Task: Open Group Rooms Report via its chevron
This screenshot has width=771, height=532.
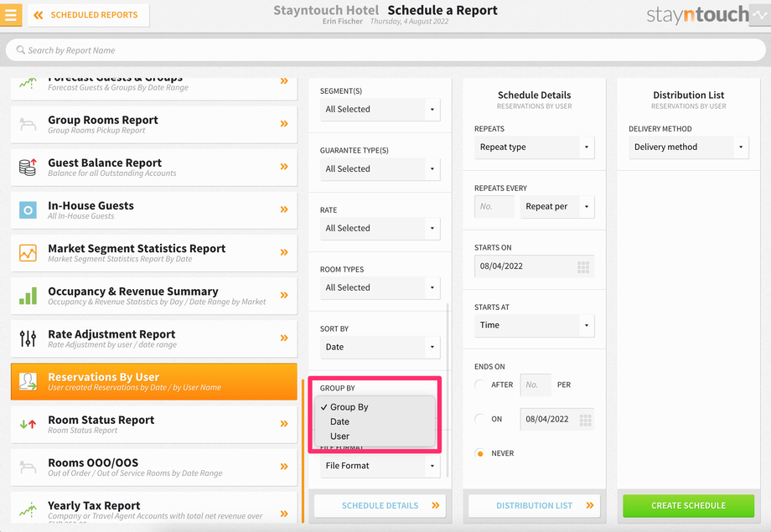Action: click(x=284, y=124)
